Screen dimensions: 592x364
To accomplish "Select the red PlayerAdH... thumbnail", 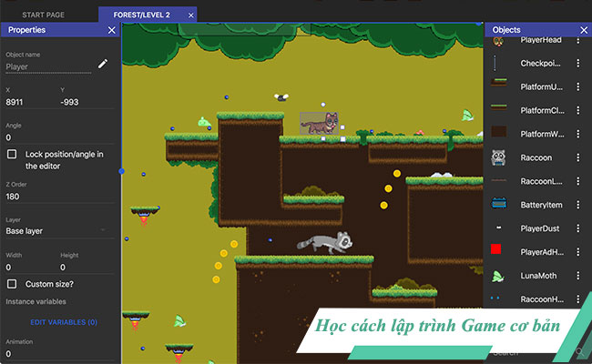I will click(495, 249).
